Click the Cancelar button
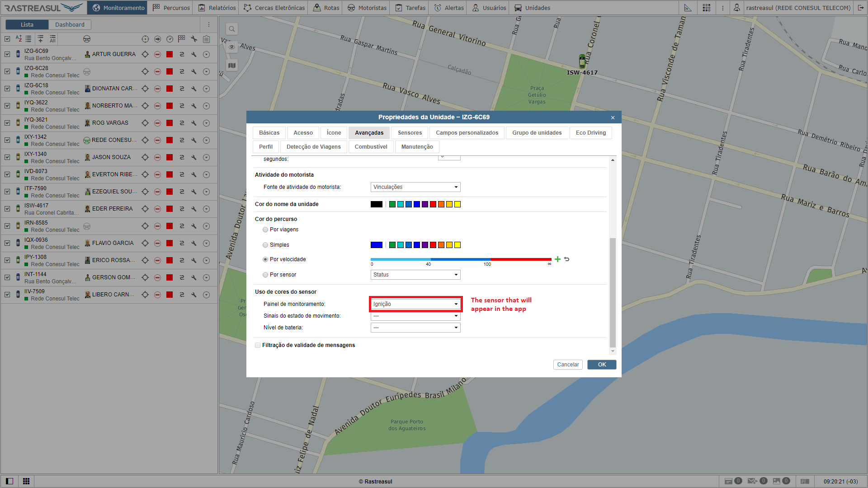 567,365
